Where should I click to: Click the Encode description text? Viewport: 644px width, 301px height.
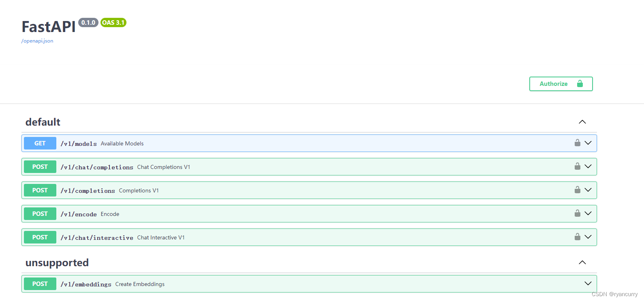pyautogui.click(x=110, y=214)
